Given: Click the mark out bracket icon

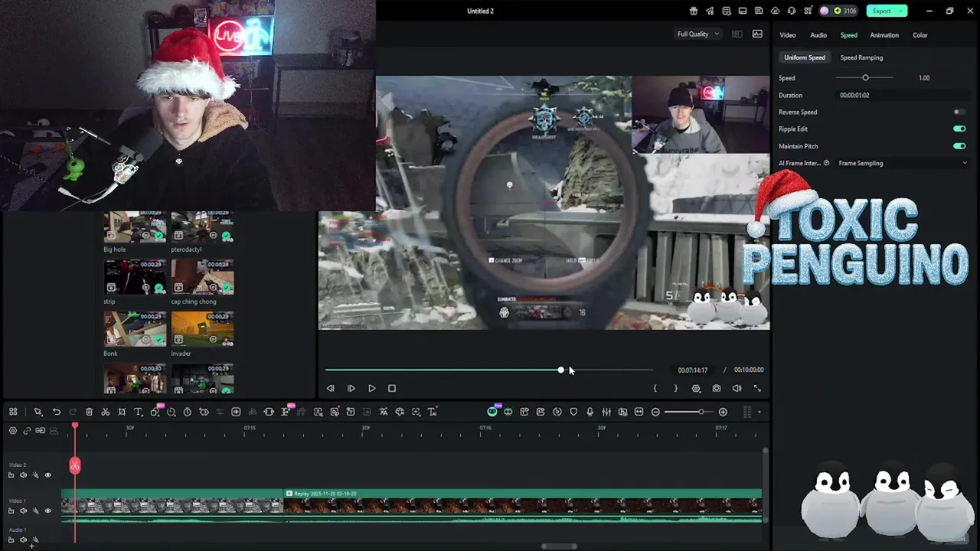Looking at the screenshot, I should (x=675, y=389).
